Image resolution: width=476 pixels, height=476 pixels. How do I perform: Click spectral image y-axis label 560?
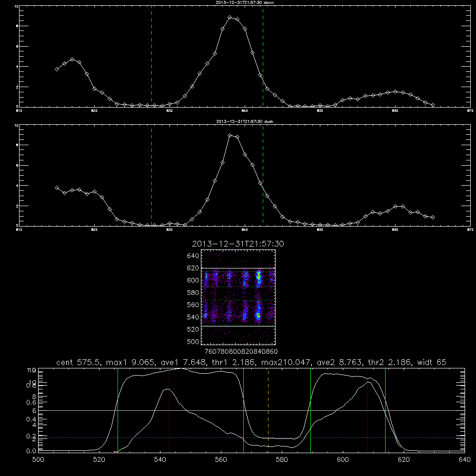[x=193, y=305]
